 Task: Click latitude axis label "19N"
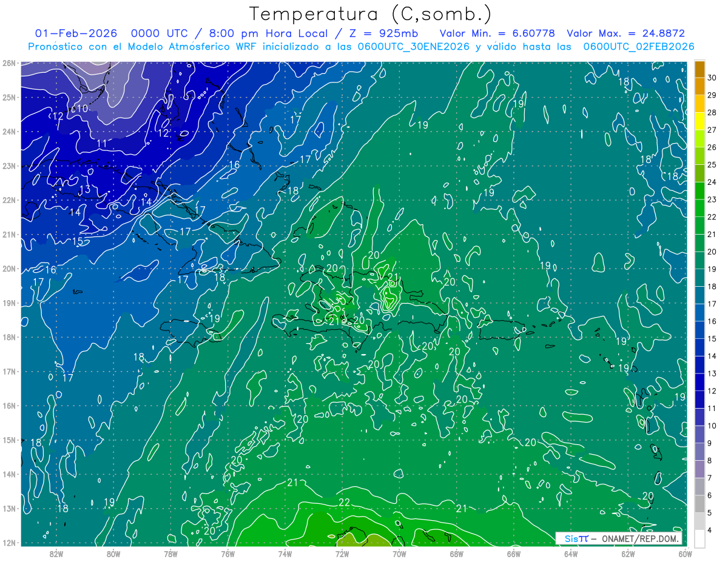(x=9, y=303)
